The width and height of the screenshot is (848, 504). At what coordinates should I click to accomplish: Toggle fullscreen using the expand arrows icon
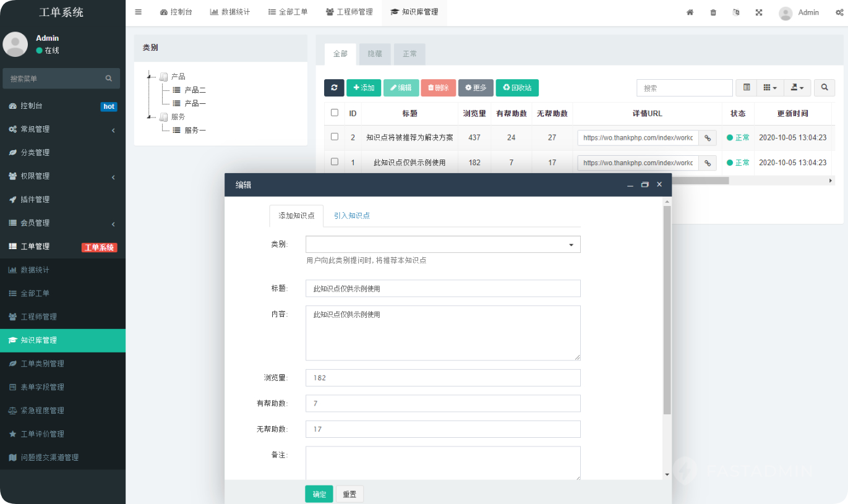point(758,12)
